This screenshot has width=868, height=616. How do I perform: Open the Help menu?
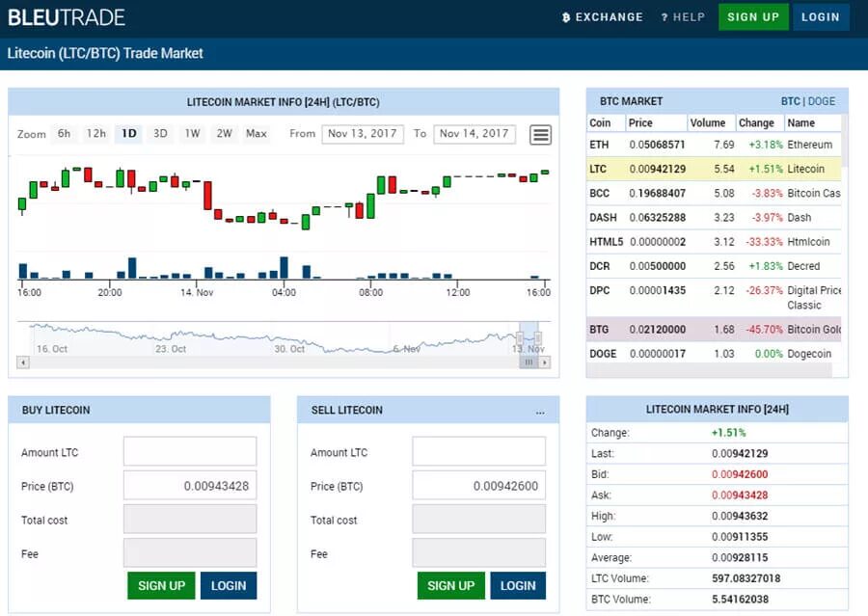point(683,17)
